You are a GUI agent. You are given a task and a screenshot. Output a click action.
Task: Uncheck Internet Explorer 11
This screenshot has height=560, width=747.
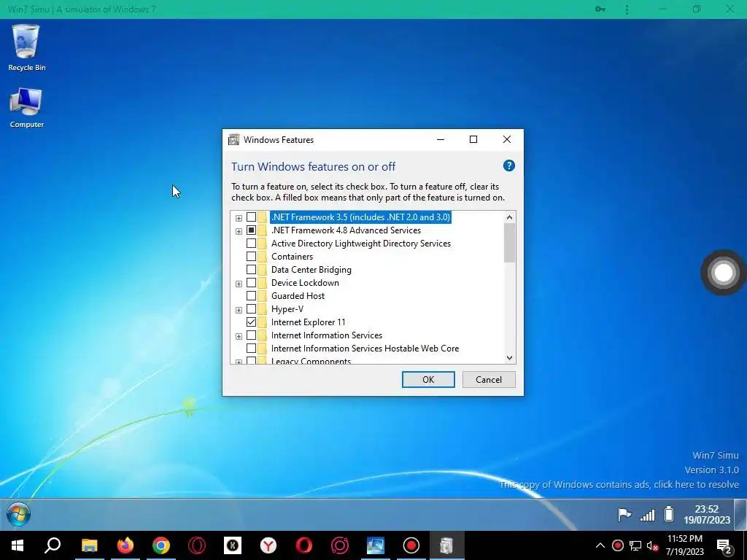(251, 322)
